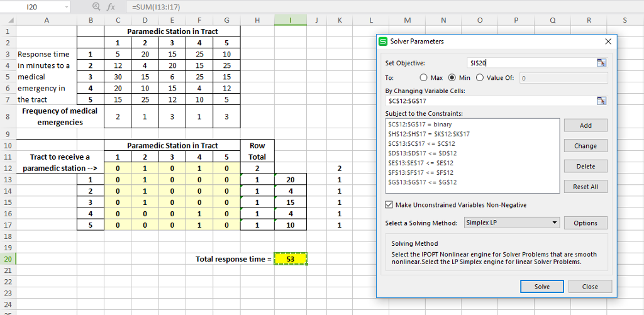Click the select-all corner of the sheet
The width and height of the screenshot is (644, 315).
click(x=7, y=21)
